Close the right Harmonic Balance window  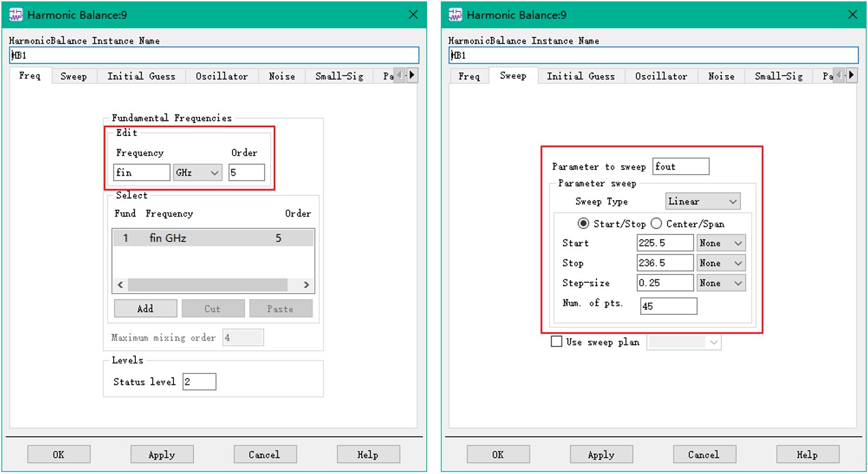(x=852, y=14)
